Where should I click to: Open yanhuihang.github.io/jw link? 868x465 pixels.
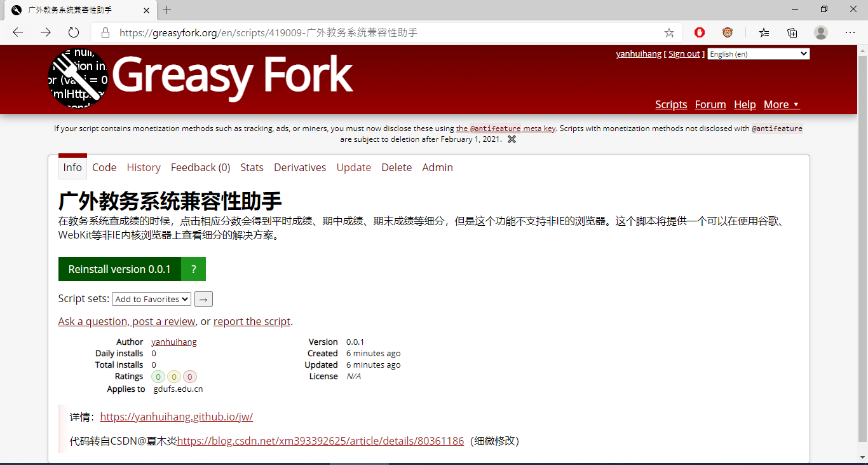(x=177, y=417)
